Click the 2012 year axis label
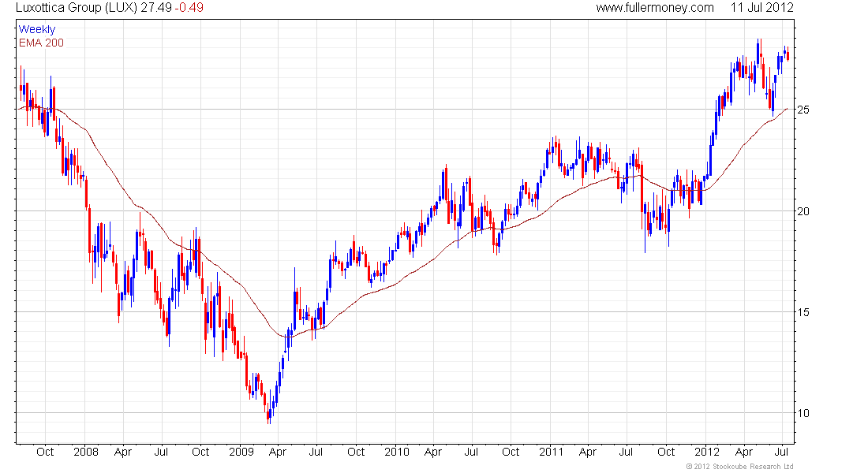Viewport: 868px width, 473px height. (x=707, y=452)
